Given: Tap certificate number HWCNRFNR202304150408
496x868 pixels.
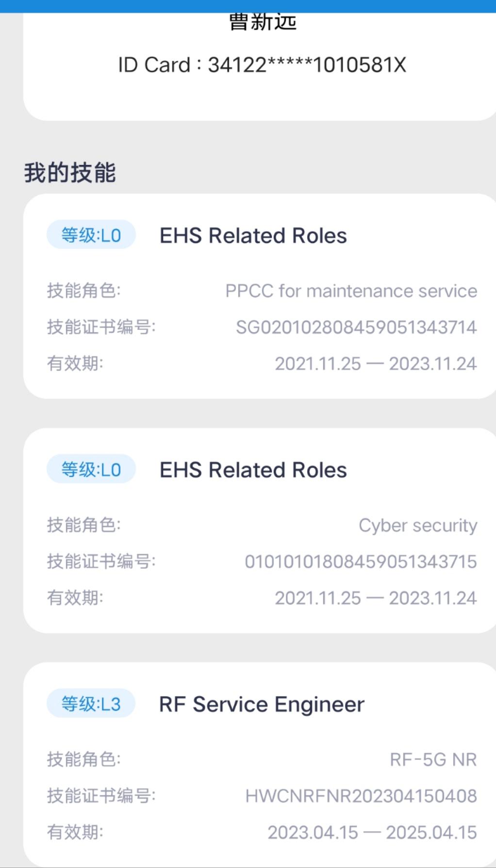Looking at the screenshot, I should [361, 796].
